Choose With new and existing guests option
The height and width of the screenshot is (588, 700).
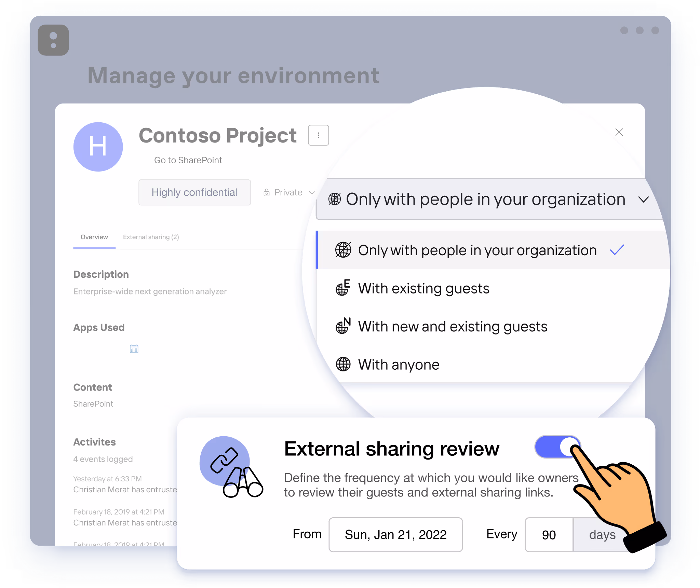pyautogui.click(x=453, y=327)
